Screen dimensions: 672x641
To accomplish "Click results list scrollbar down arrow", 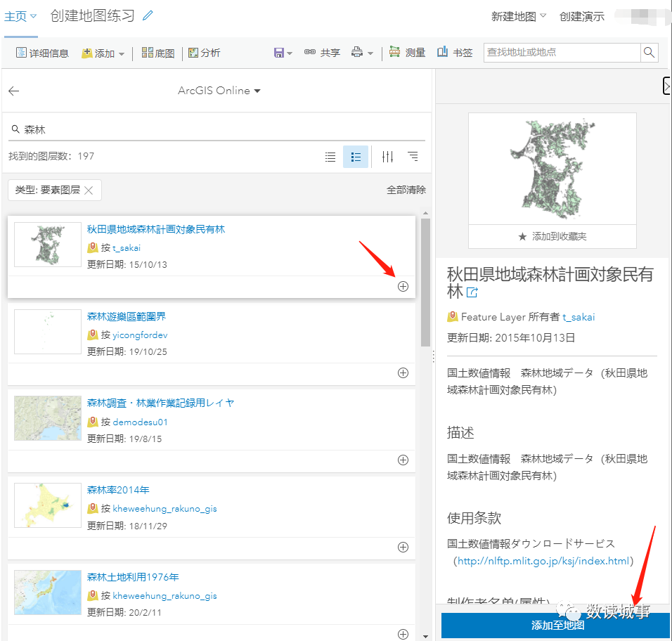I will pos(425,637).
